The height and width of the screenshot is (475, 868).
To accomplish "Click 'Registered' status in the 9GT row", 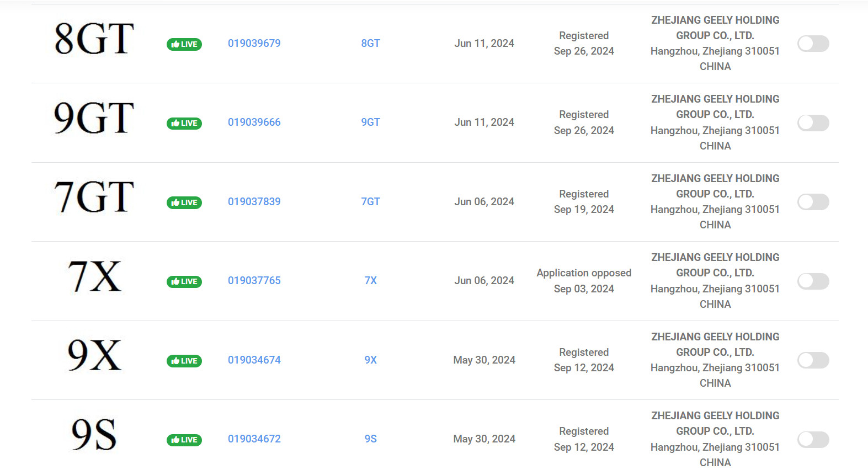I will [x=584, y=114].
